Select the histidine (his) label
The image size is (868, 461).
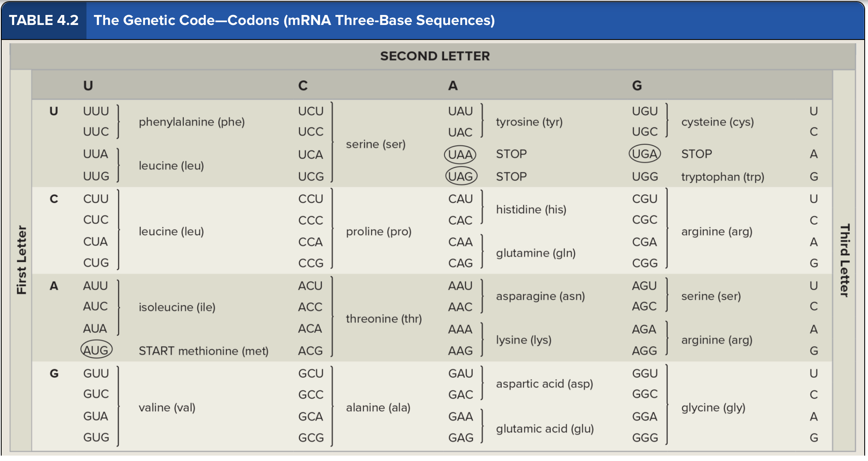click(x=531, y=209)
